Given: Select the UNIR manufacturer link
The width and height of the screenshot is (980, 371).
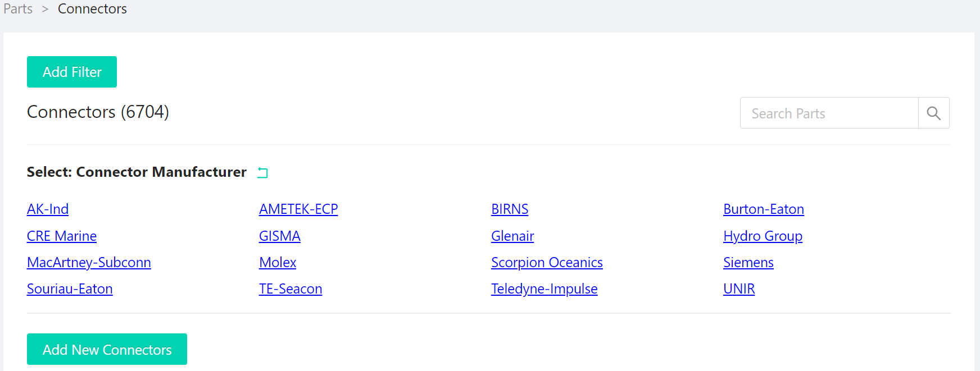Looking at the screenshot, I should 739,289.
